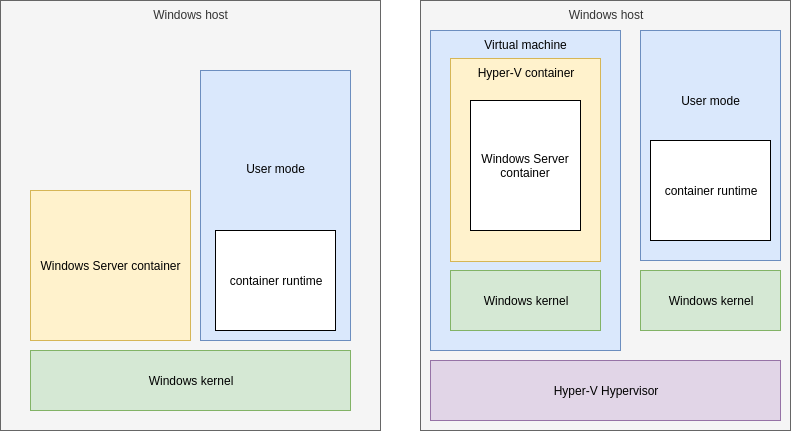Select 'Windows kernel' box below right User mode
Viewport: 791px width, 431px height.
coord(710,301)
